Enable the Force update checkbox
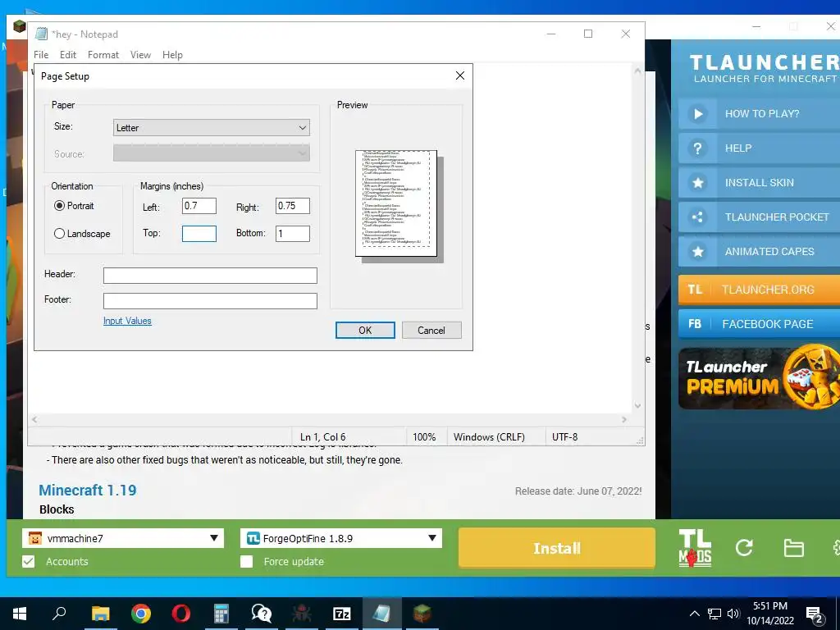This screenshot has height=630, width=840. coord(246,561)
